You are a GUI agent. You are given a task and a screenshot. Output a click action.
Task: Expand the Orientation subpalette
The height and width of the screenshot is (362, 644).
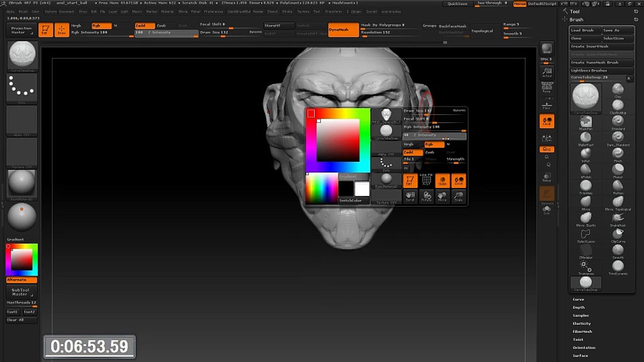[x=584, y=347]
